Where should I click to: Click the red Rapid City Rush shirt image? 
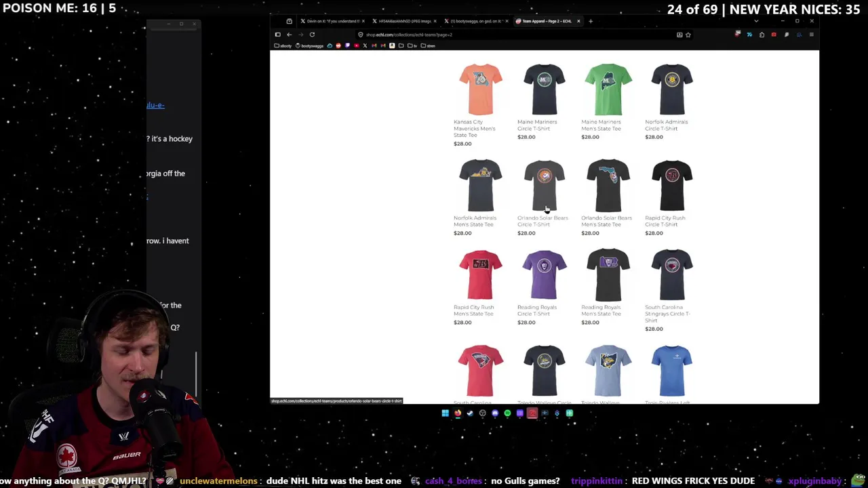480,274
